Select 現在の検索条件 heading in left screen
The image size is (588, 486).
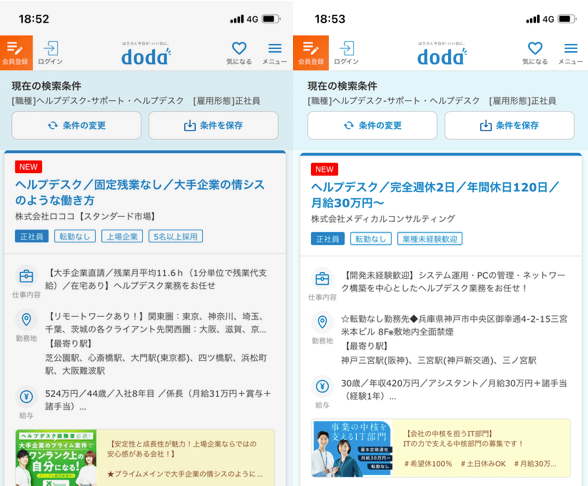pyautogui.click(x=46, y=86)
